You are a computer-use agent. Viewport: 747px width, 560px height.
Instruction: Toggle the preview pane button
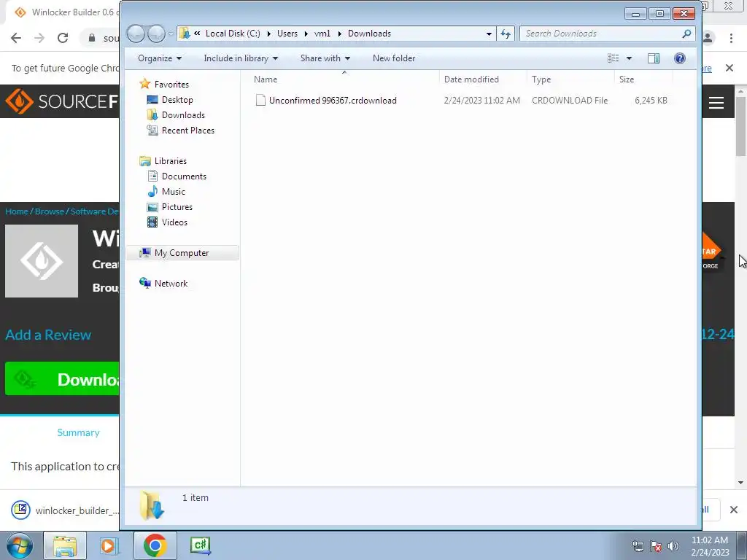point(653,58)
